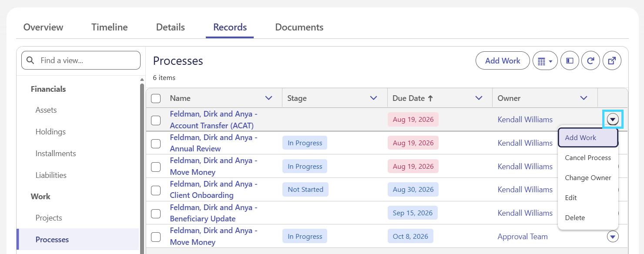Check the Client Onboarding row checkbox
644x254 pixels.
156,190
